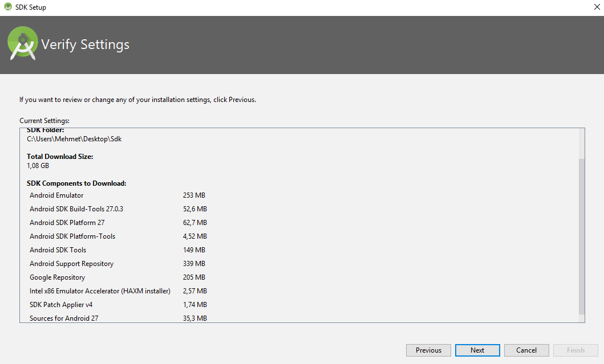The height and width of the screenshot is (364, 604).
Task: Click the Android SDK Platform 27 row
Action: 67,223
